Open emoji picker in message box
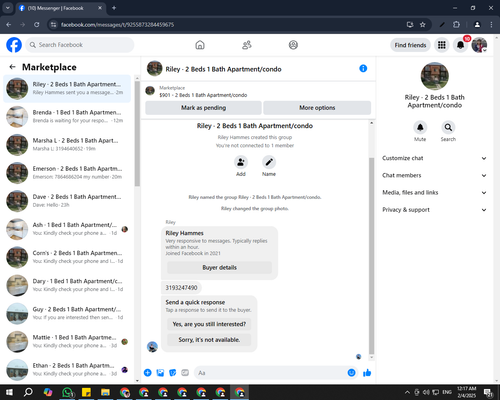This screenshot has width=500, height=400. click(x=351, y=373)
